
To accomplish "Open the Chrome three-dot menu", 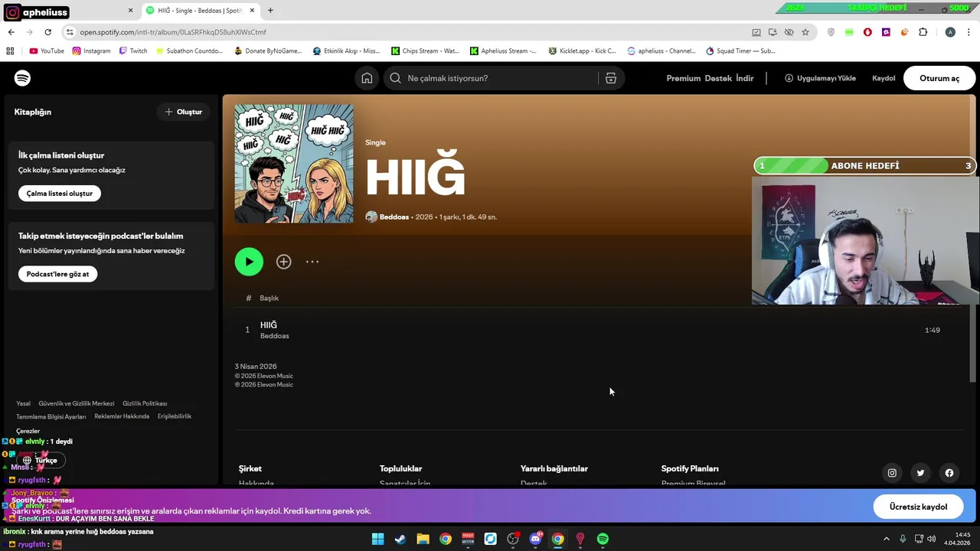I will coord(969,32).
